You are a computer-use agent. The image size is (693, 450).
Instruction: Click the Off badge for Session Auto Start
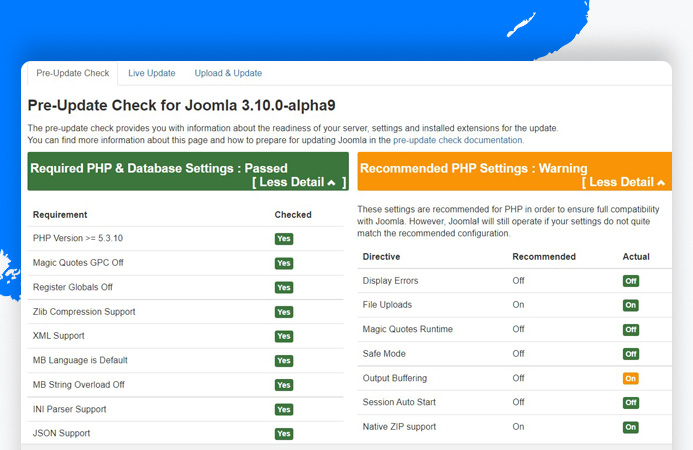click(x=631, y=402)
